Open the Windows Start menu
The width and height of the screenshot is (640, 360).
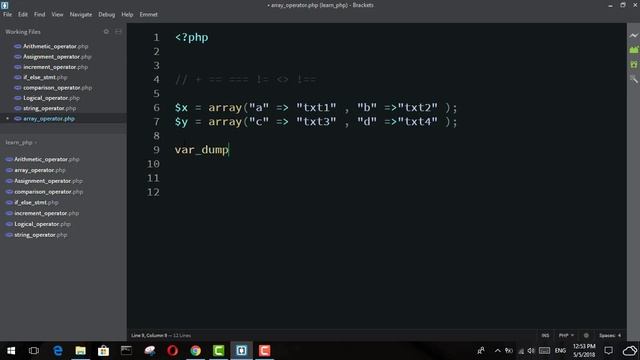point(11,351)
